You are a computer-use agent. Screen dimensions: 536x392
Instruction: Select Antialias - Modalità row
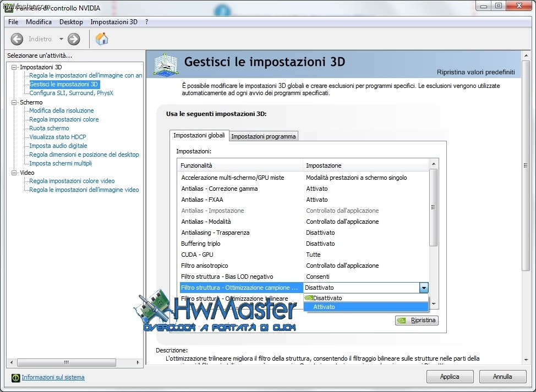tap(304, 222)
